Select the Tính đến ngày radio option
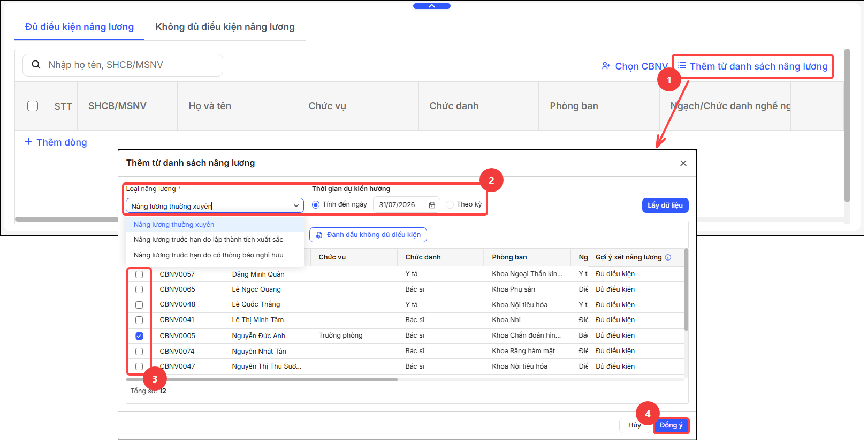The height and width of the screenshot is (443, 868). [316, 204]
